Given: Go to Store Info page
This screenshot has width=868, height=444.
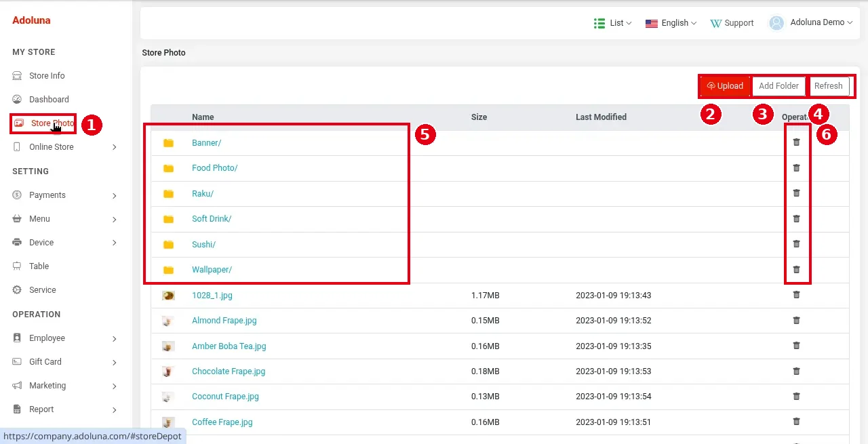Looking at the screenshot, I should (x=47, y=76).
